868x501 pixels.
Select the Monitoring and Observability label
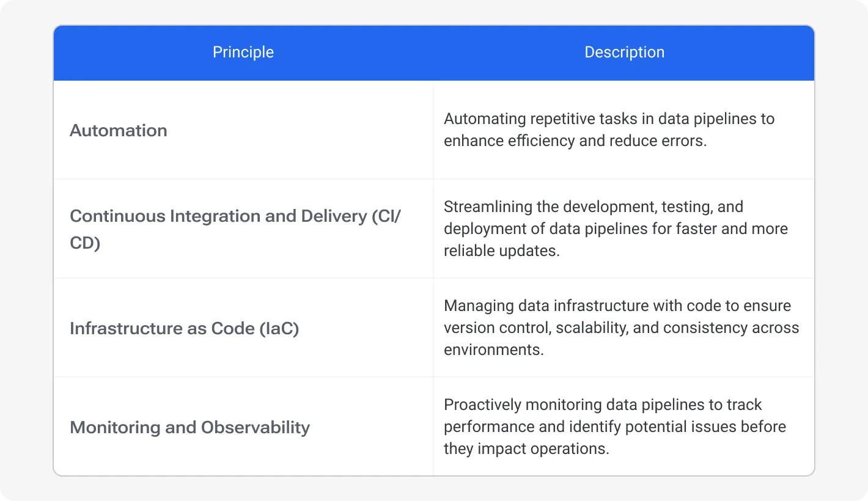pyautogui.click(x=189, y=427)
